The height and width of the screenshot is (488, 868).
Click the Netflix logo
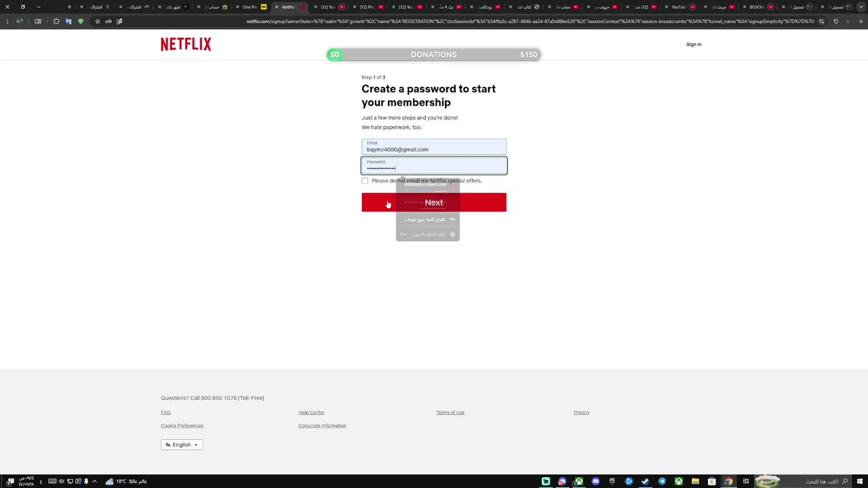coord(186,44)
